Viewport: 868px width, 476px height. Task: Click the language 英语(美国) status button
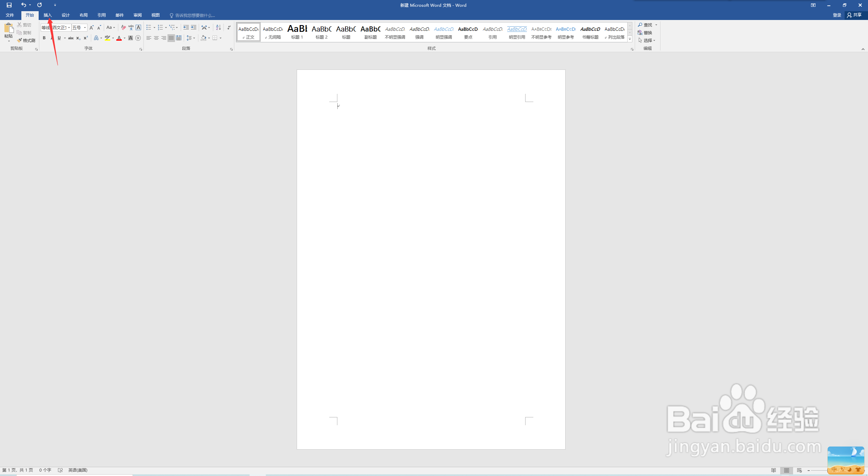click(78, 470)
